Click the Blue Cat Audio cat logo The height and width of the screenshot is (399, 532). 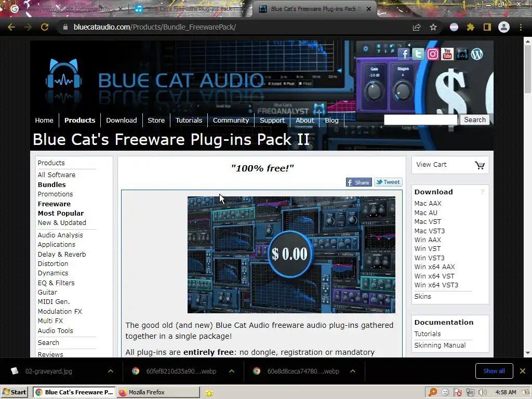click(63, 74)
